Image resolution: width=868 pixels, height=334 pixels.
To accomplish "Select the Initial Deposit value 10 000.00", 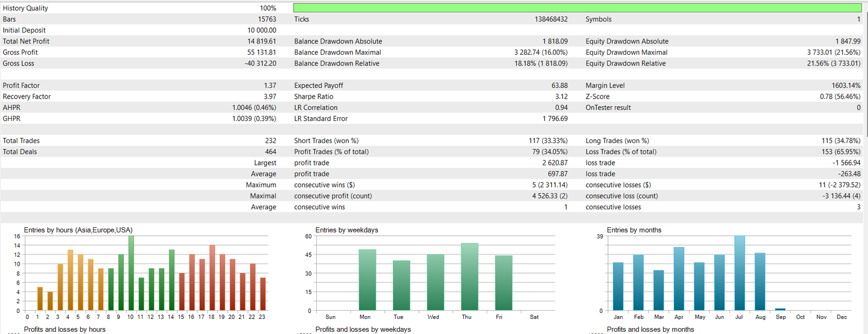I will (262, 30).
